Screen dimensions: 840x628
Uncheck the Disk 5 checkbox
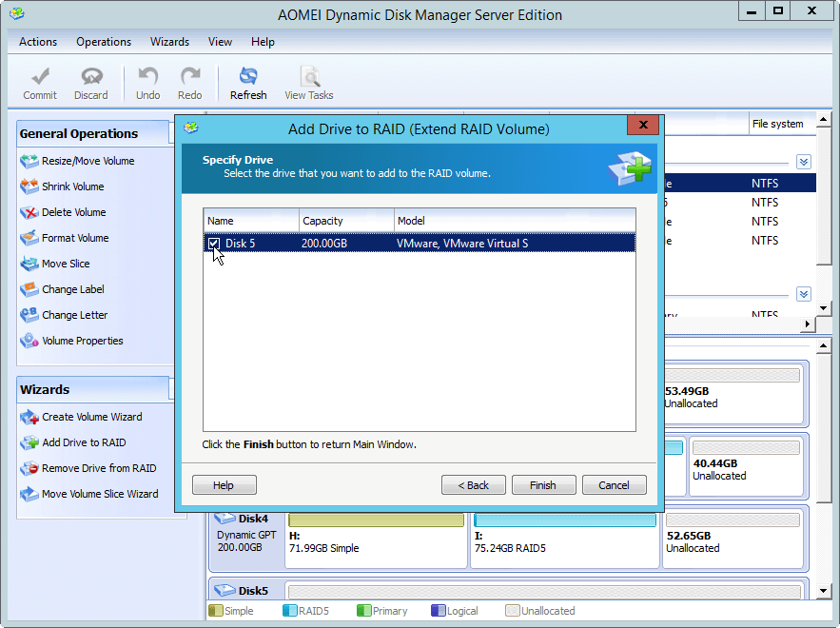214,244
